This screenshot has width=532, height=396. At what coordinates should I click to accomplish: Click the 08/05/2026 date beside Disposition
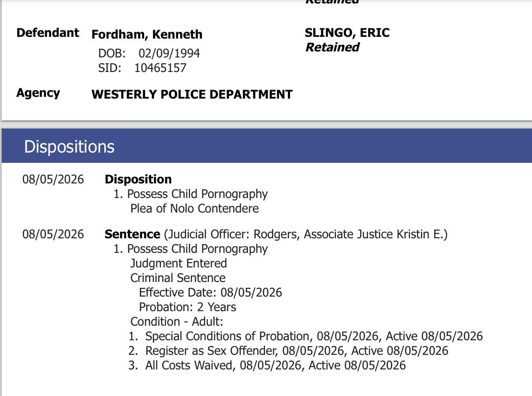click(x=53, y=179)
